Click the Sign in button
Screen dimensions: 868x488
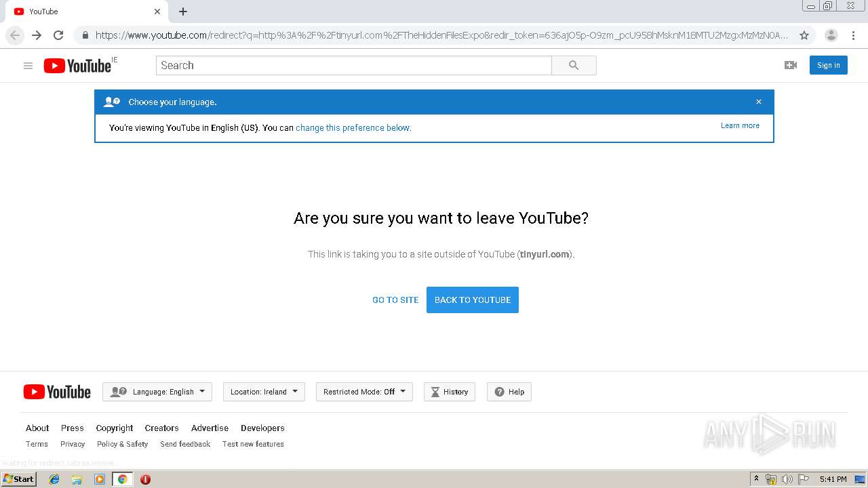[829, 65]
